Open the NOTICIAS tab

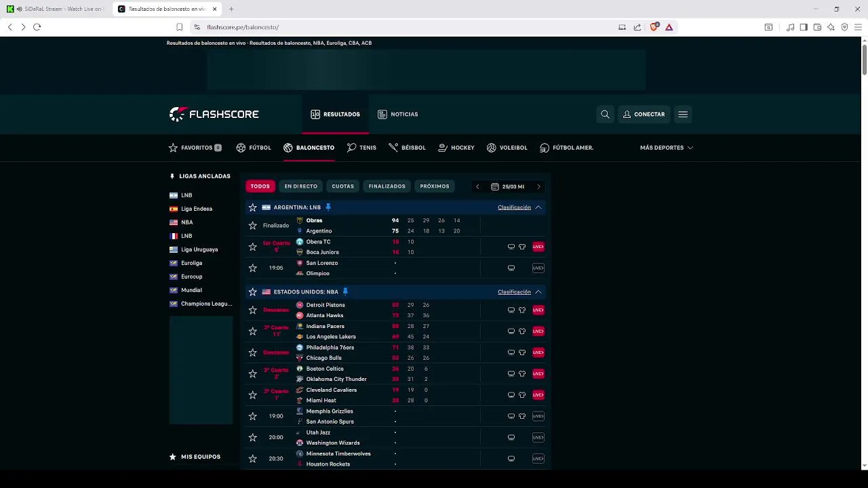pos(398,115)
